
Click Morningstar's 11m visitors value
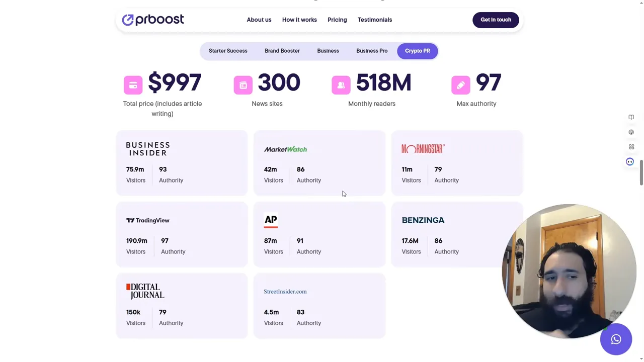(407, 169)
